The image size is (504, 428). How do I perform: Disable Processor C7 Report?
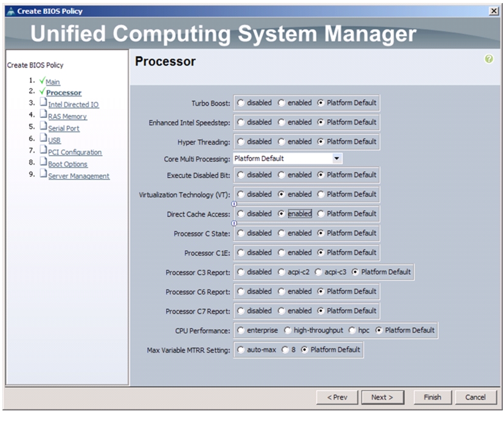[x=241, y=311]
